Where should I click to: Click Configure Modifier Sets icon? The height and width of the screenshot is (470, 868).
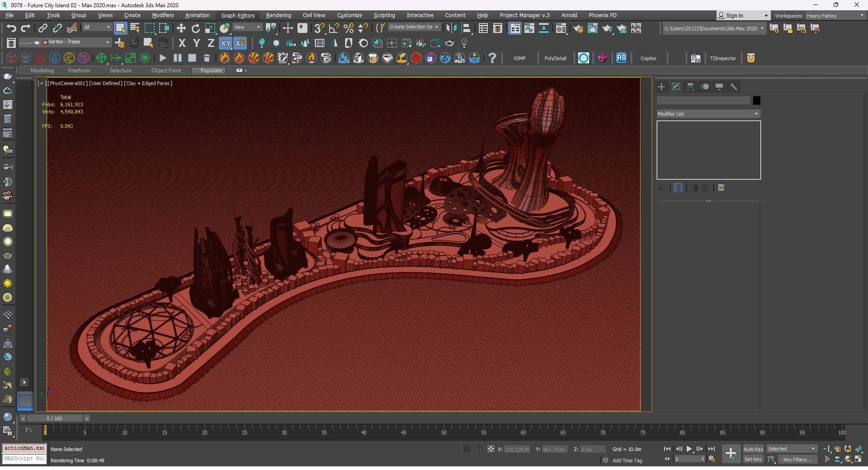(x=722, y=188)
